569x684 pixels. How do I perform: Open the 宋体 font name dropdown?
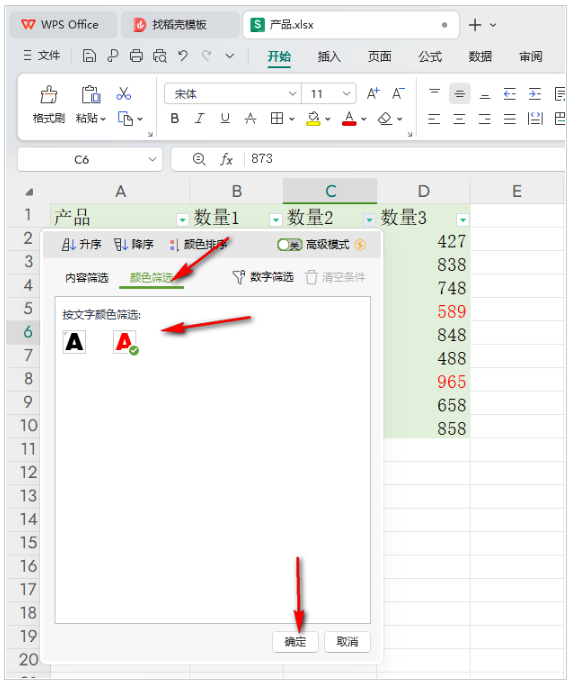point(233,94)
